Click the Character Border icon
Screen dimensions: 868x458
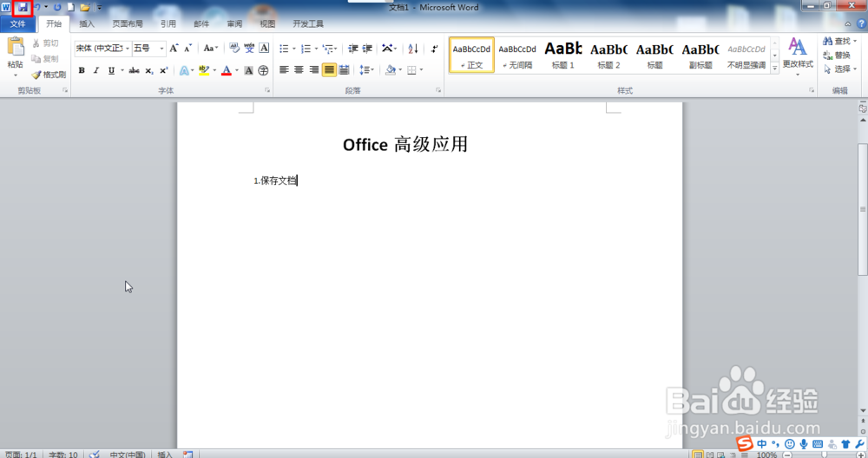pyautogui.click(x=264, y=49)
